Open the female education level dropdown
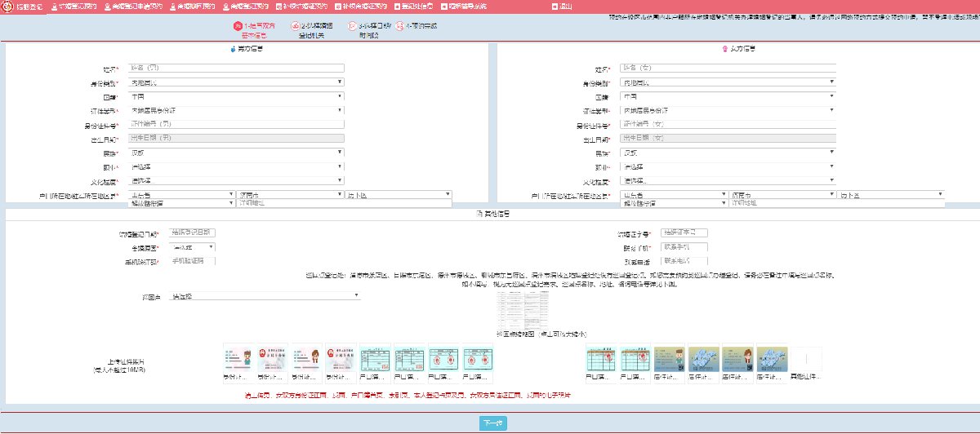This screenshot has width=980, height=434. coord(727,180)
